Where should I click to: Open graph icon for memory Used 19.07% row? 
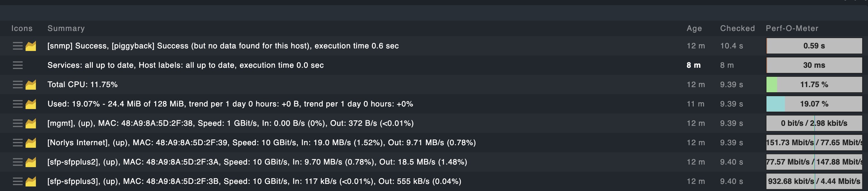[x=31, y=104]
